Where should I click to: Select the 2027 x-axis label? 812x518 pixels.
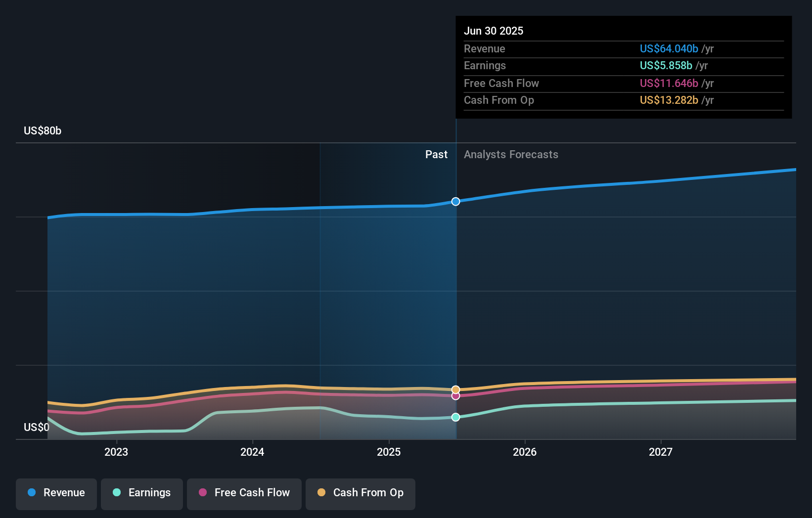click(661, 452)
